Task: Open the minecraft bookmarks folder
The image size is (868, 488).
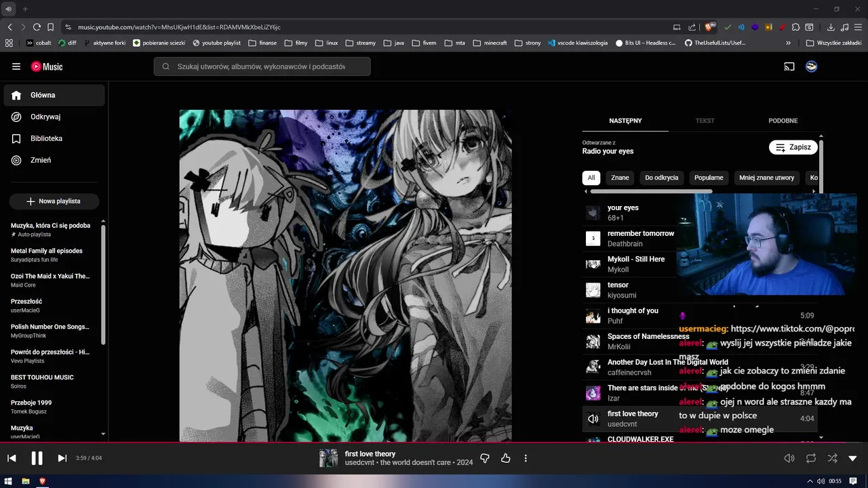Action: click(x=490, y=43)
